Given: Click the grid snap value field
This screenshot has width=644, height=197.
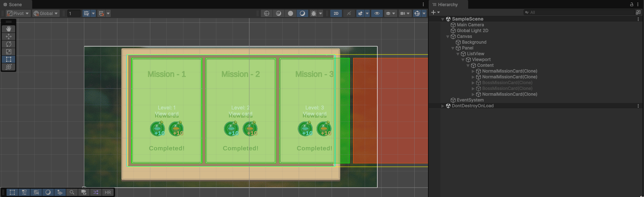Looking at the screenshot, I should point(74,13).
